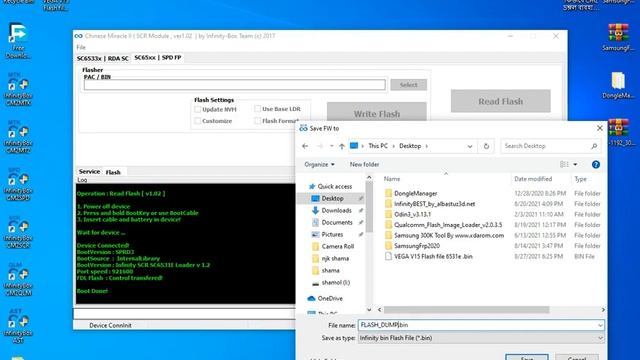Click the search magnifier icon
This screenshot has width=640, height=360.
[594, 146]
